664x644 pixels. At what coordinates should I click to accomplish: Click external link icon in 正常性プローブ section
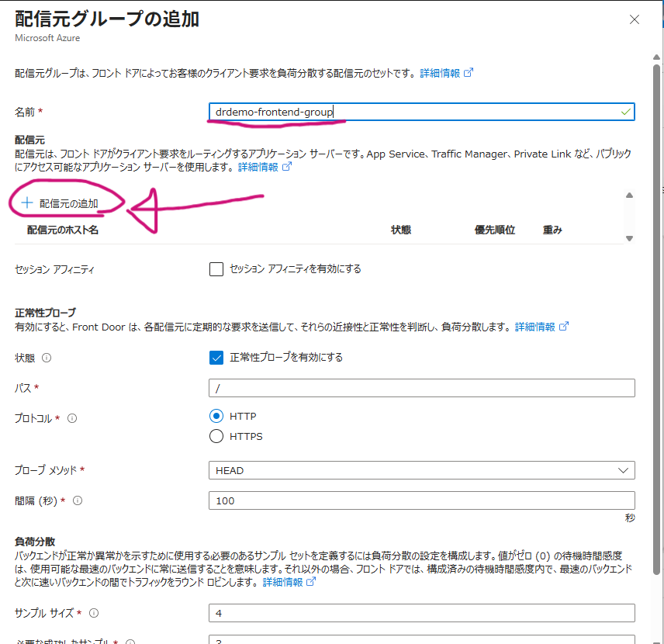click(x=564, y=326)
